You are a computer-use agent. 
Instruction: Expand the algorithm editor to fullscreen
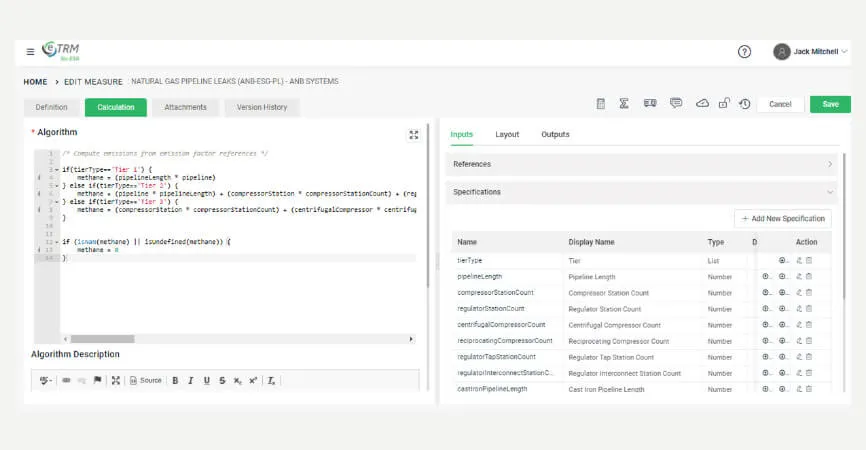tap(414, 135)
